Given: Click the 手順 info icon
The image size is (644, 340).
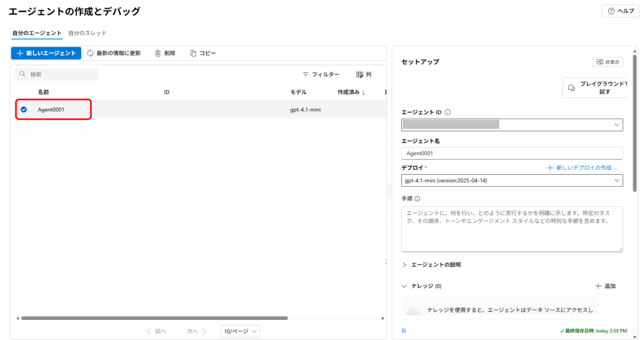Looking at the screenshot, I should pos(417,199).
